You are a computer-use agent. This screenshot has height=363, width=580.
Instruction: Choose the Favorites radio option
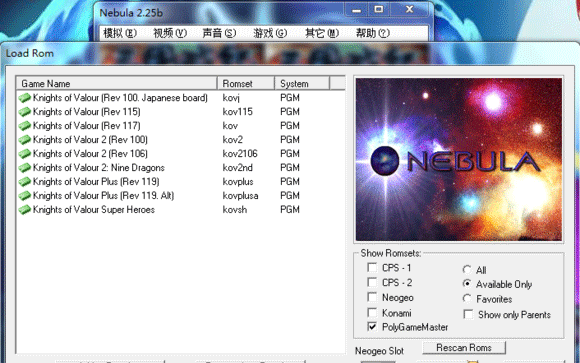pos(467,299)
